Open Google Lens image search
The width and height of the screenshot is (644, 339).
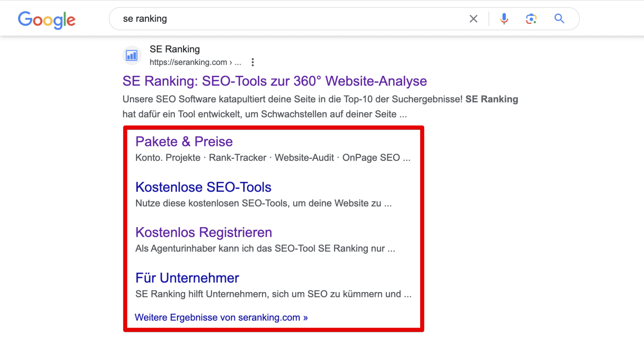(531, 18)
